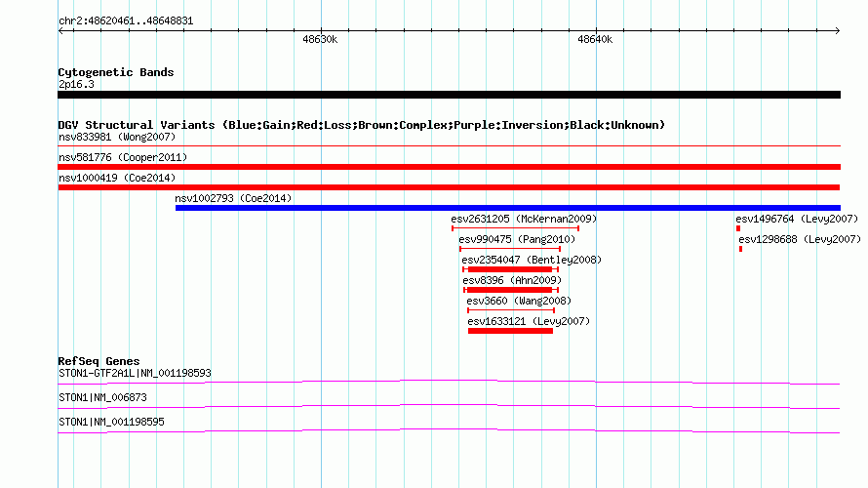This screenshot has width=868, height=488.
Task: Click the esv1496764 (Levy2007) label
Action: (x=797, y=219)
